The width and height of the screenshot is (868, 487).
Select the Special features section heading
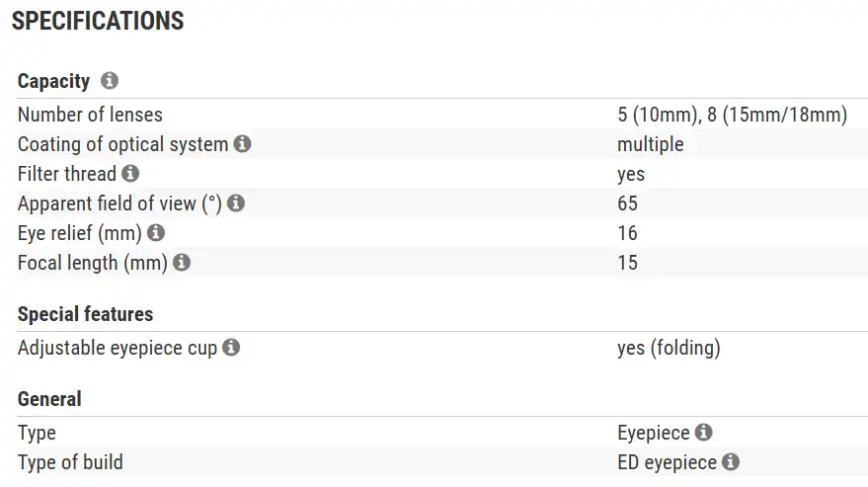[86, 314]
